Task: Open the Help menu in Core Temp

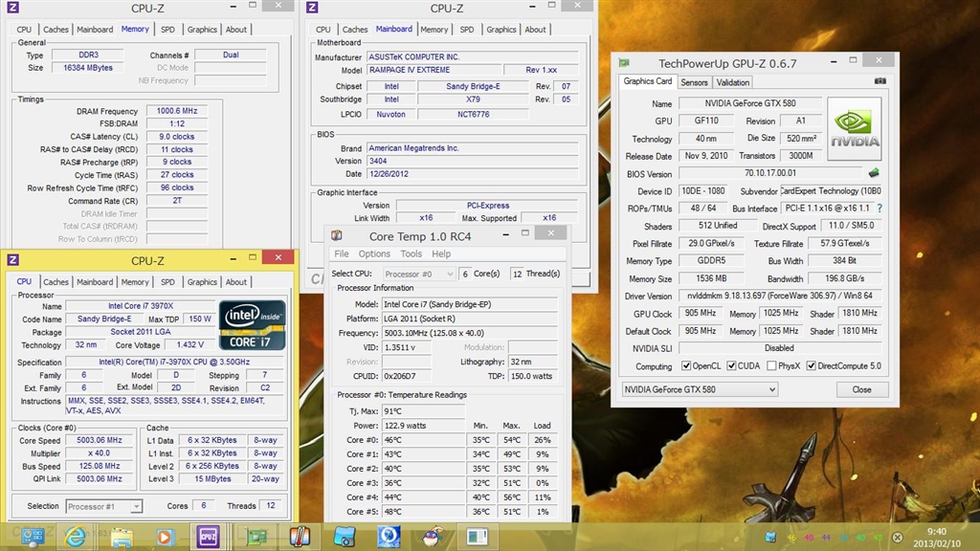Action: pos(441,253)
